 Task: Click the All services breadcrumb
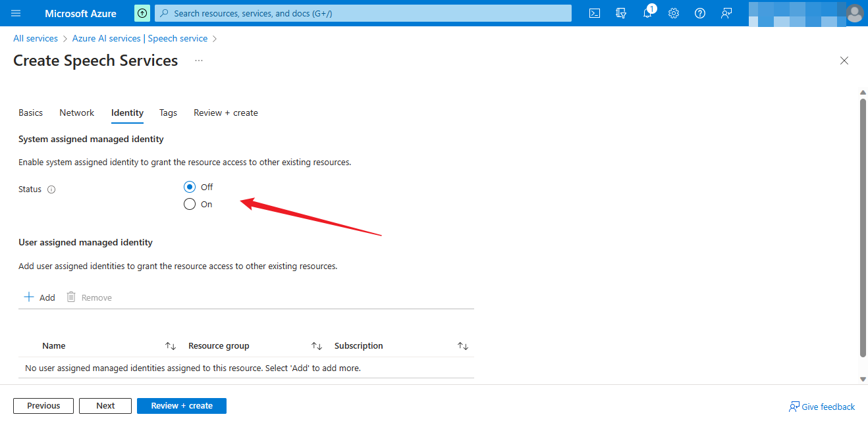(36, 38)
